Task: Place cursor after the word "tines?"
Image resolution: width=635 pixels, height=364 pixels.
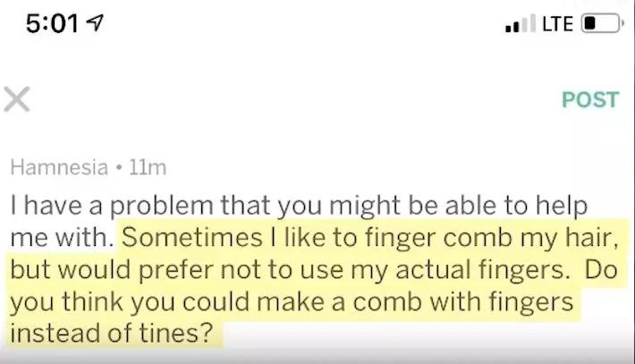Action: (218, 334)
